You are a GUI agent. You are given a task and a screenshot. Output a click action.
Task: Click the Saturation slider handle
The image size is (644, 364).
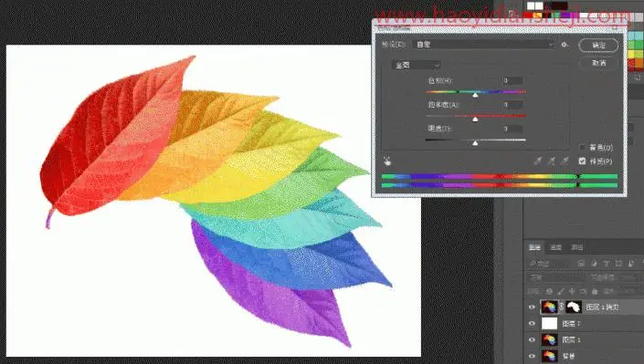(x=475, y=119)
